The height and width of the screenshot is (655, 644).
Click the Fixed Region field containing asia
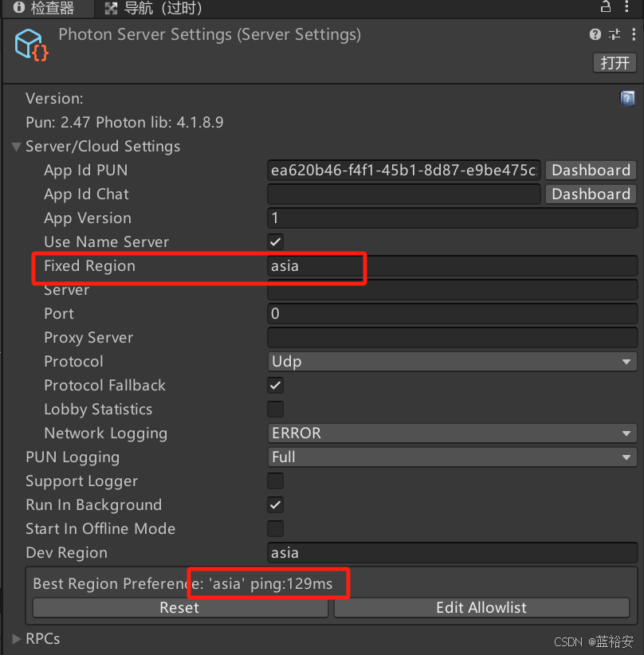pyautogui.click(x=452, y=266)
